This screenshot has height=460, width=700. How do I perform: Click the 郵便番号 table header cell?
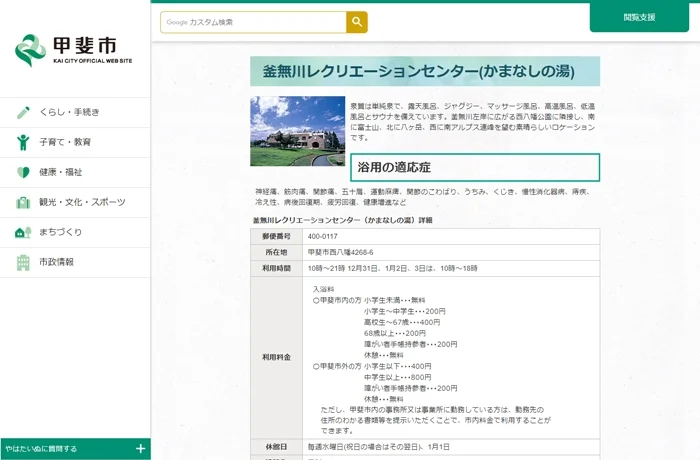pos(276,236)
